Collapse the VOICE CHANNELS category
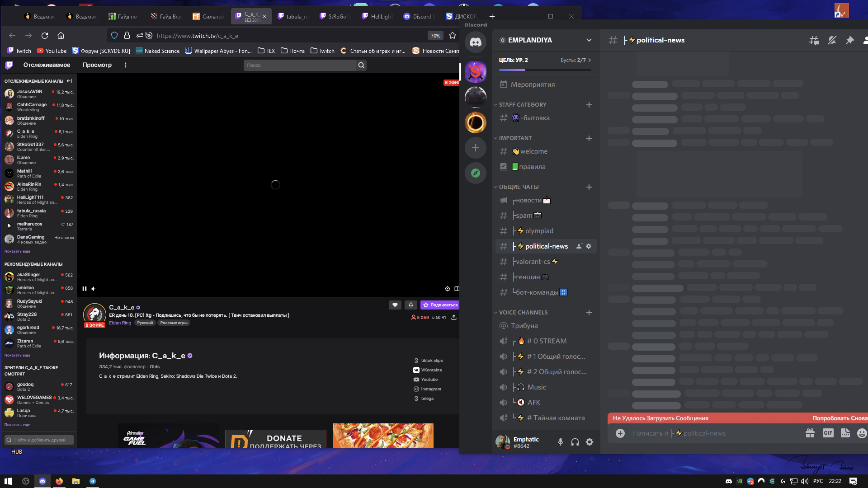868x488 pixels. click(523, 312)
